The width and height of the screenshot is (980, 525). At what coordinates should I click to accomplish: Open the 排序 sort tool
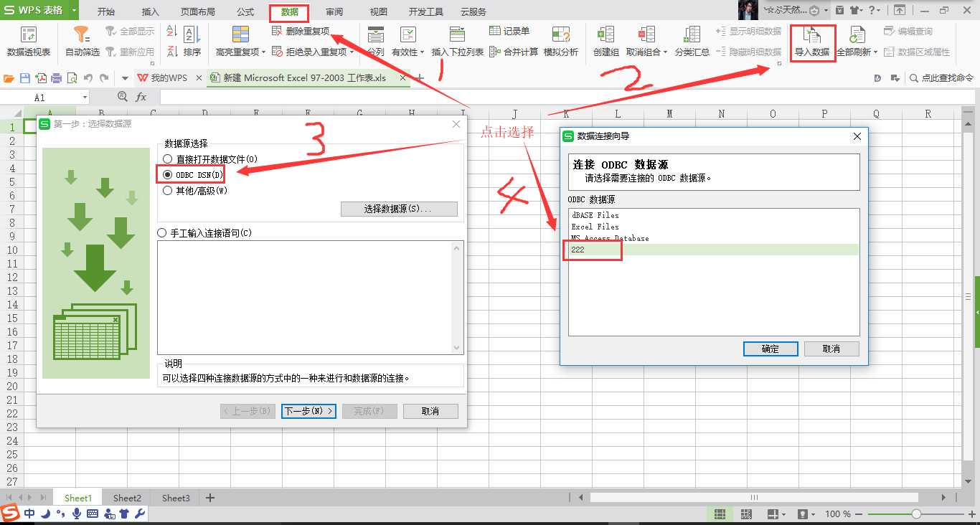coord(192,42)
